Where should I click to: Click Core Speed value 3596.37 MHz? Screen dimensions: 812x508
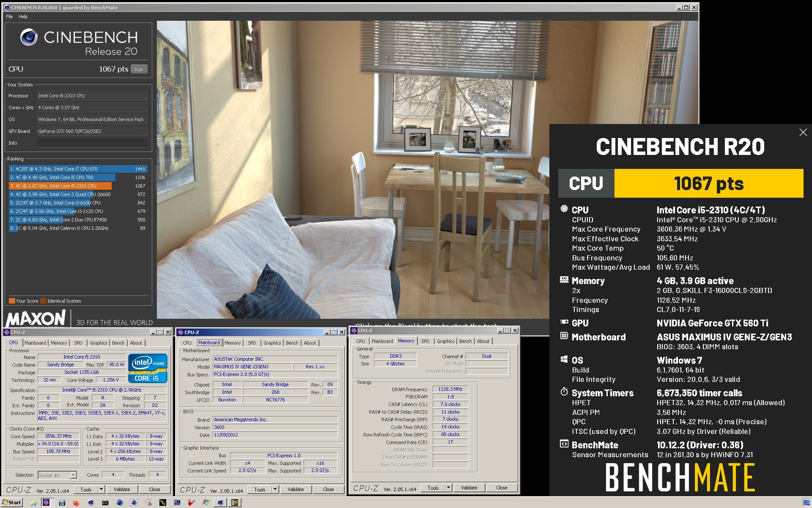[x=58, y=436]
